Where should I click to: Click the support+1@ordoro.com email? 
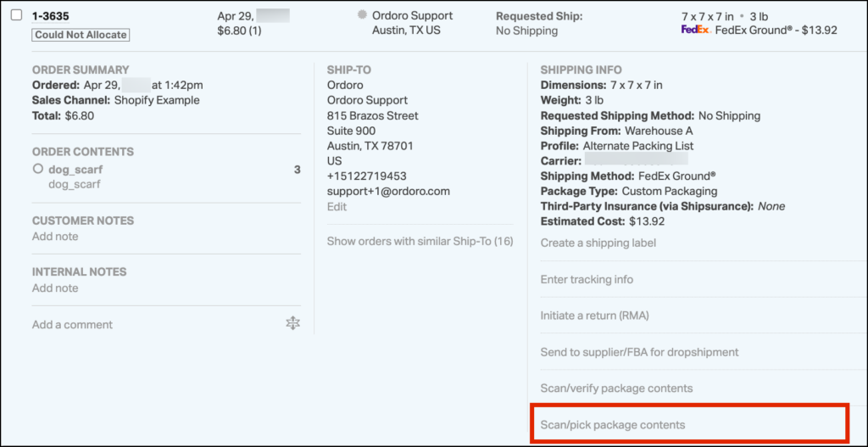pyautogui.click(x=388, y=191)
